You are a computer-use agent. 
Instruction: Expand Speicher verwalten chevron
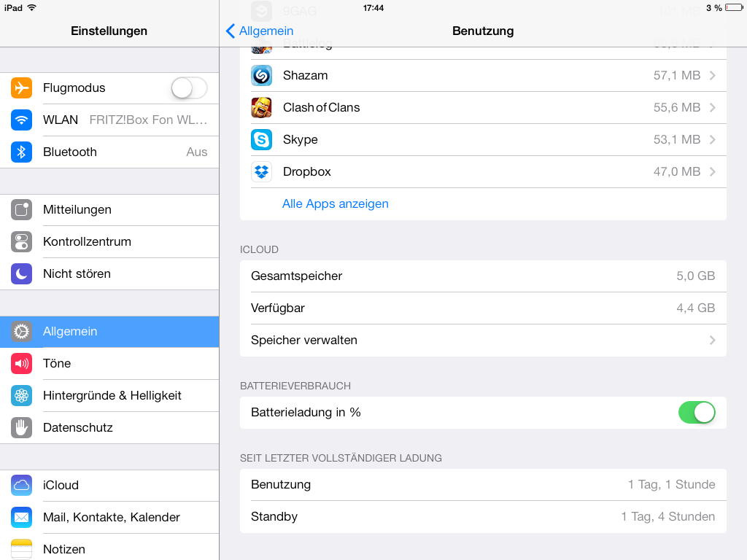pyautogui.click(x=712, y=340)
